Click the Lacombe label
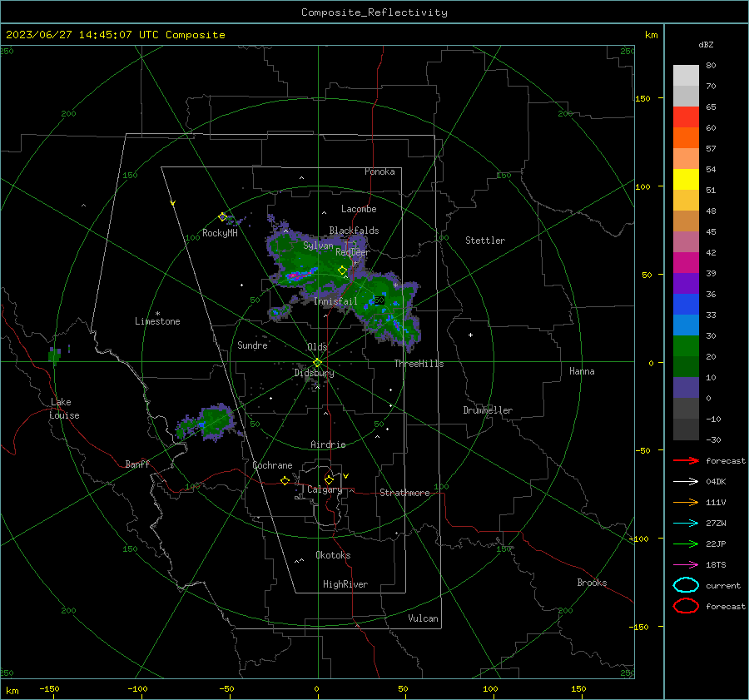The image size is (749, 700). coord(359,209)
